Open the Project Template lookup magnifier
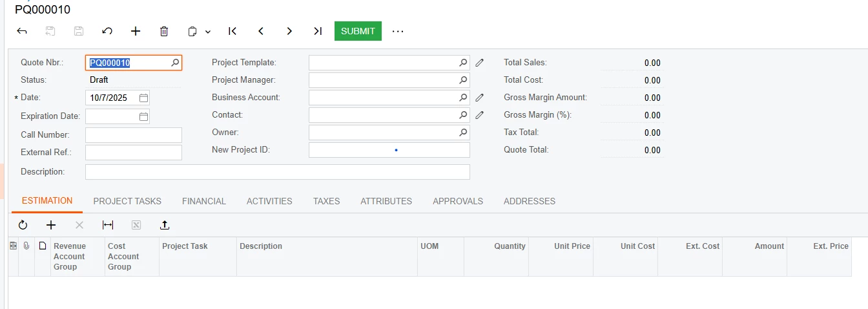The height and width of the screenshot is (309, 868). coord(463,63)
